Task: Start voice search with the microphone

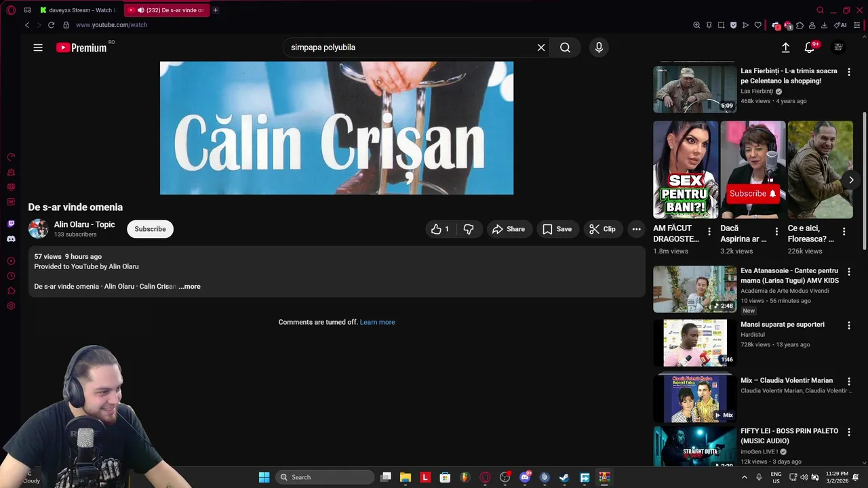Action: tap(599, 47)
